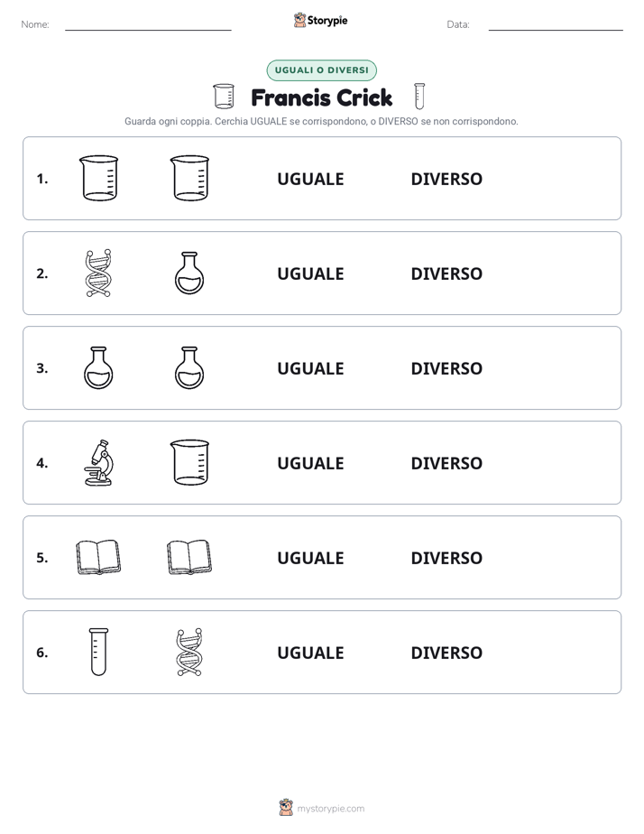Click the DNA helix icon in row 6
This screenshot has height=834, width=644.
189,652
